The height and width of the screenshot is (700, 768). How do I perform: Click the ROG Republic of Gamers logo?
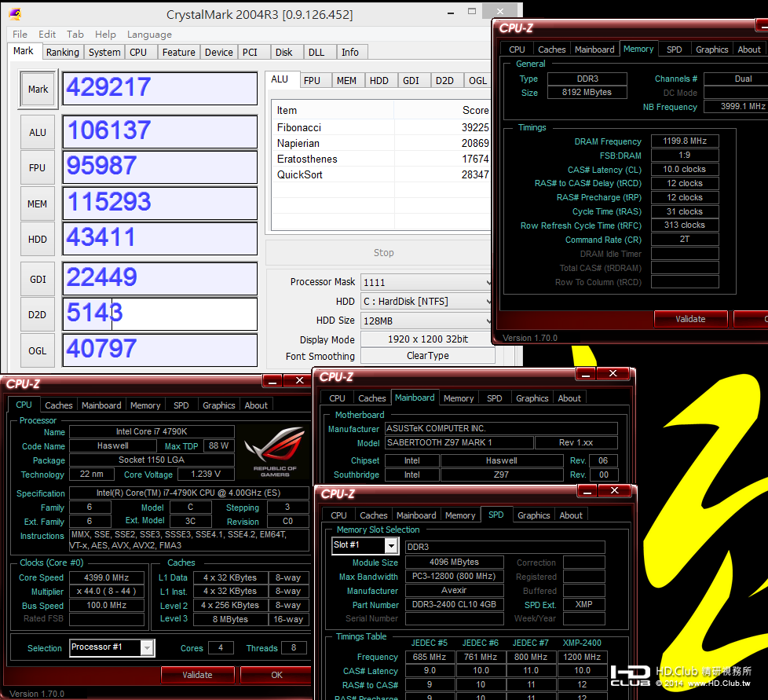274,452
